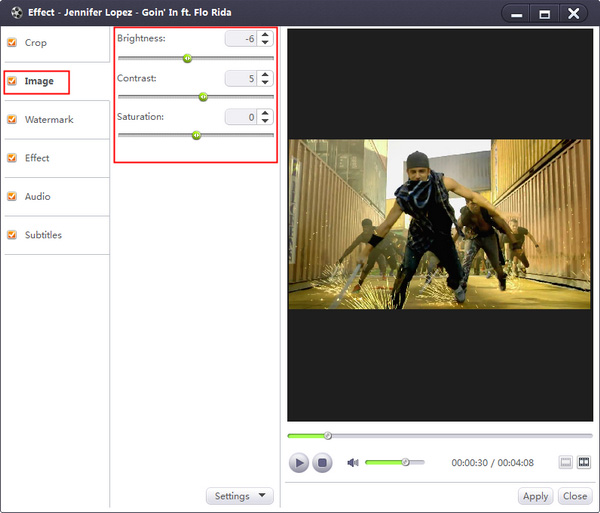Toggle the Crop checkbox
The image size is (600, 513).
tap(12, 43)
